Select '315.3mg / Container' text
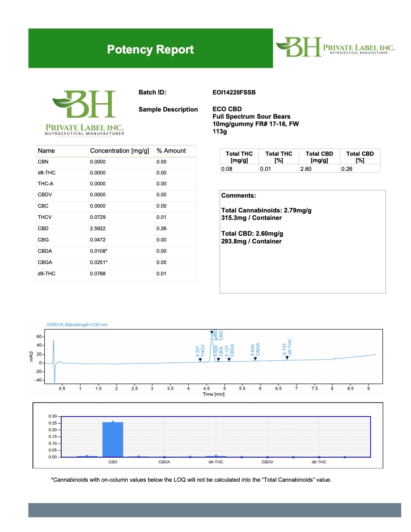The image size is (411, 532). click(x=251, y=218)
